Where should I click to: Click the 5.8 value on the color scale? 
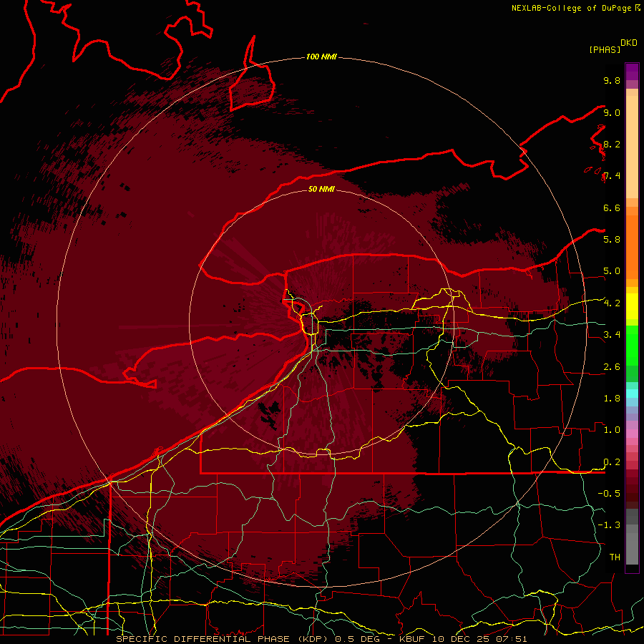pos(612,240)
